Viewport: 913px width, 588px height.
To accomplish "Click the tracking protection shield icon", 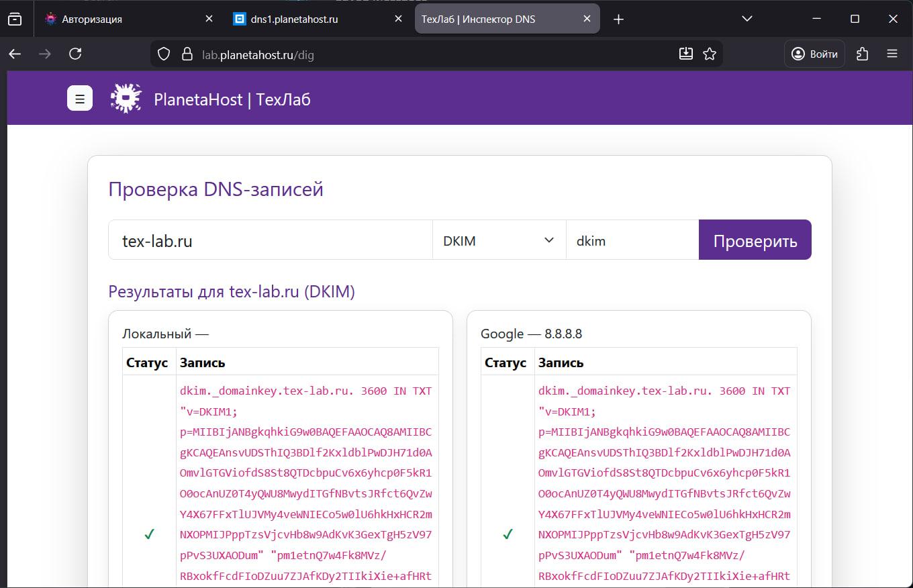I will tap(163, 53).
